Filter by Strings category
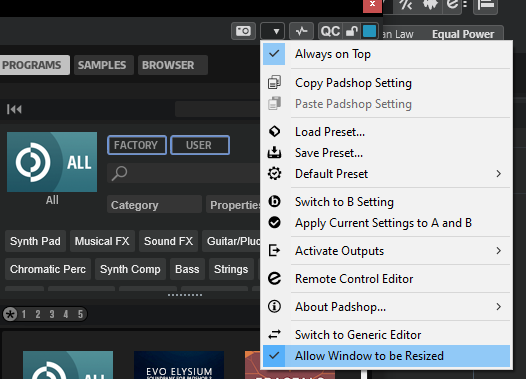Image resolution: width=526 pixels, height=379 pixels. (x=231, y=269)
